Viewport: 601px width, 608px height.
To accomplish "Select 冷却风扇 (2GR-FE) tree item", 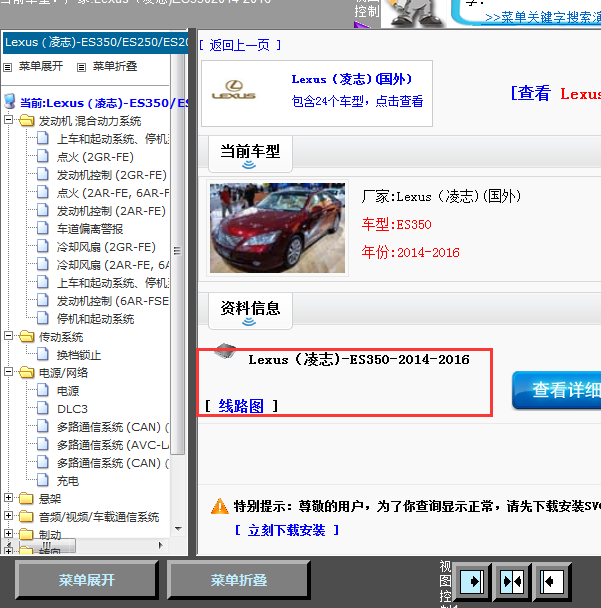I will click(106, 247).
